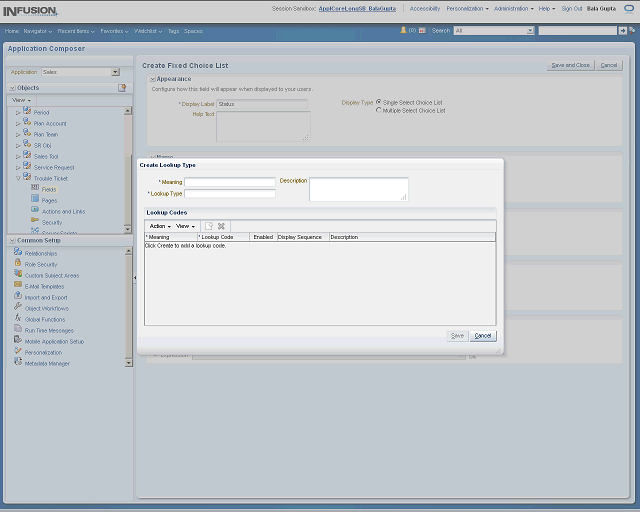The height and width of the screenshot is (512, 640).
Task: Collapse the Common Setup panel
Action: [13, 240]
